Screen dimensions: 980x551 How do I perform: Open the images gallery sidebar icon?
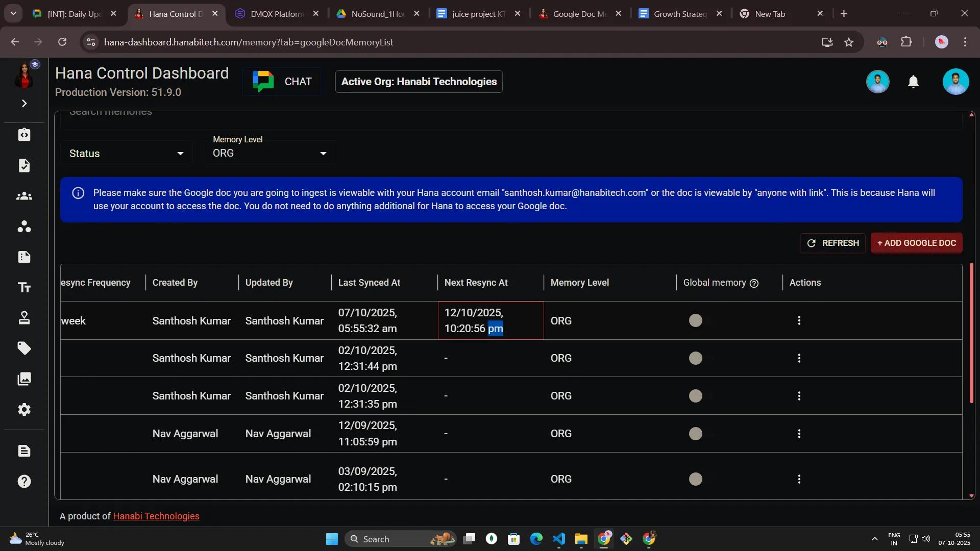24,379
